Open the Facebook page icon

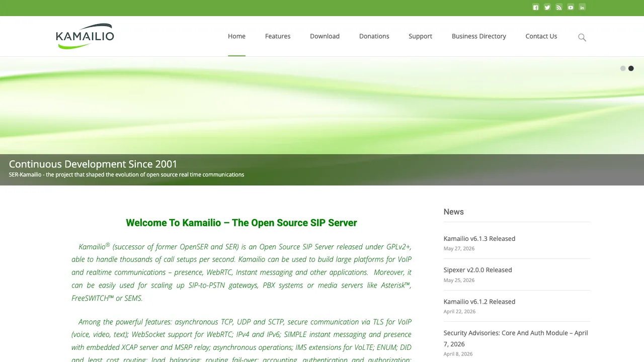[536, 8]
